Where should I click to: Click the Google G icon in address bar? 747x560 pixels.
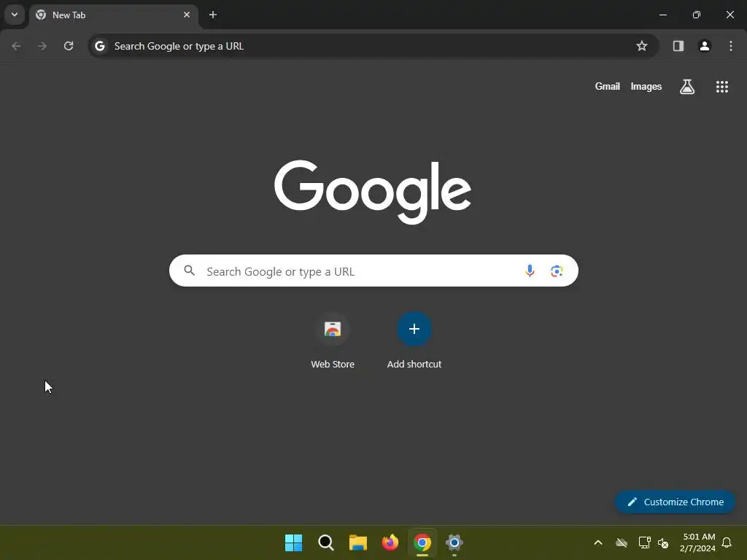(99, 46)
